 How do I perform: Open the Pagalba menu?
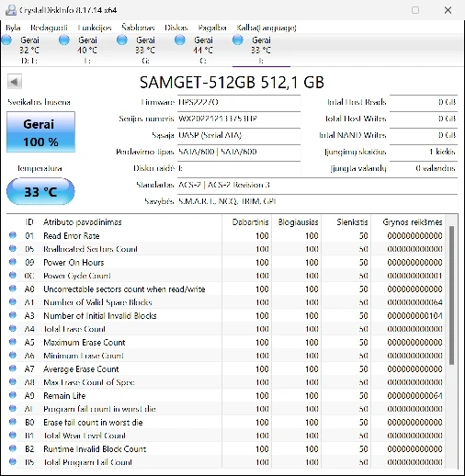[212, 28]
